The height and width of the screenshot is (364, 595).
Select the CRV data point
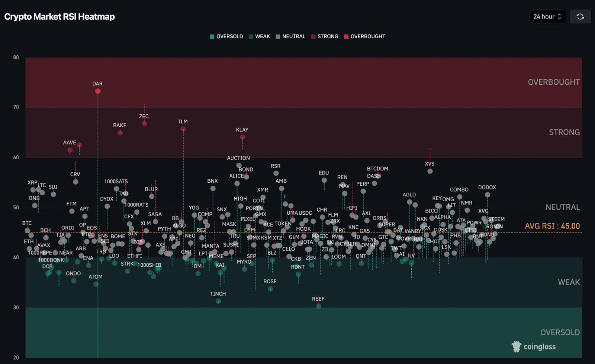pos(75,182)
